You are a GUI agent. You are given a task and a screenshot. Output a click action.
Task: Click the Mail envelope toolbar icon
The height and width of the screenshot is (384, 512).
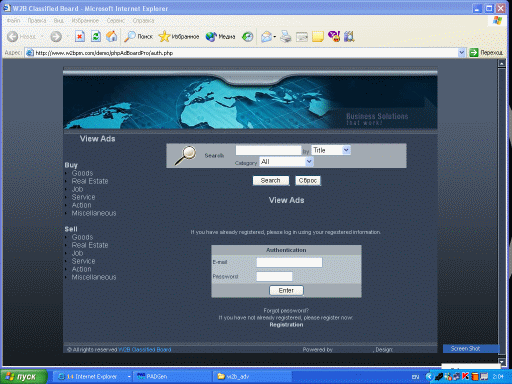tap(266, 36)
